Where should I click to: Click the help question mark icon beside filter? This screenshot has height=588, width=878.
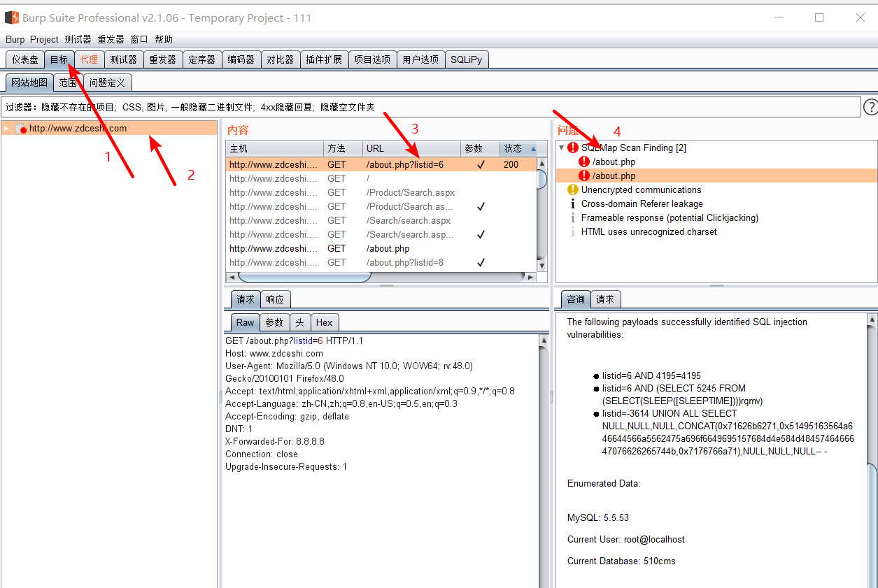870,107
